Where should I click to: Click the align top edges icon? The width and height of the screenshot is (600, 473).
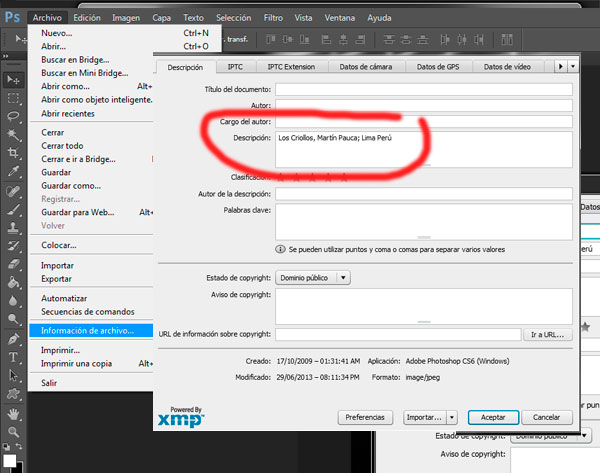(x=271, y=39)
